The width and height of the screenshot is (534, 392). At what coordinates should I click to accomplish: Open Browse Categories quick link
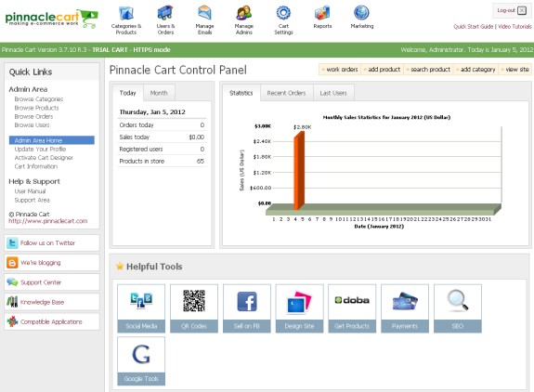(39, 99)
